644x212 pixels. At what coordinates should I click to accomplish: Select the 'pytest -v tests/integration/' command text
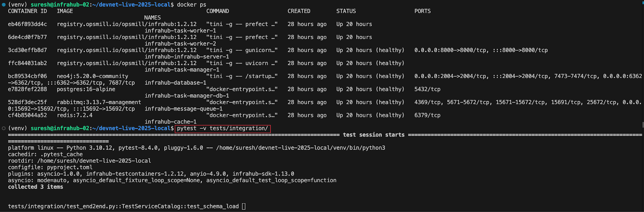(x=223, y=128)
